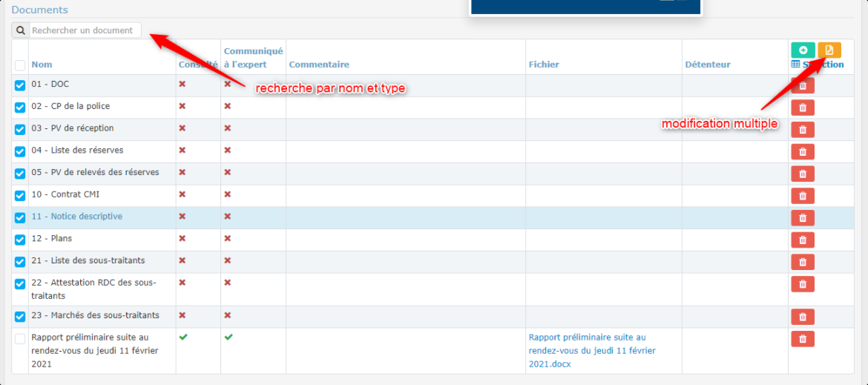Check the Rapport préliminaire row checkbox
868x385 pixels.
[x=20, y=339]
